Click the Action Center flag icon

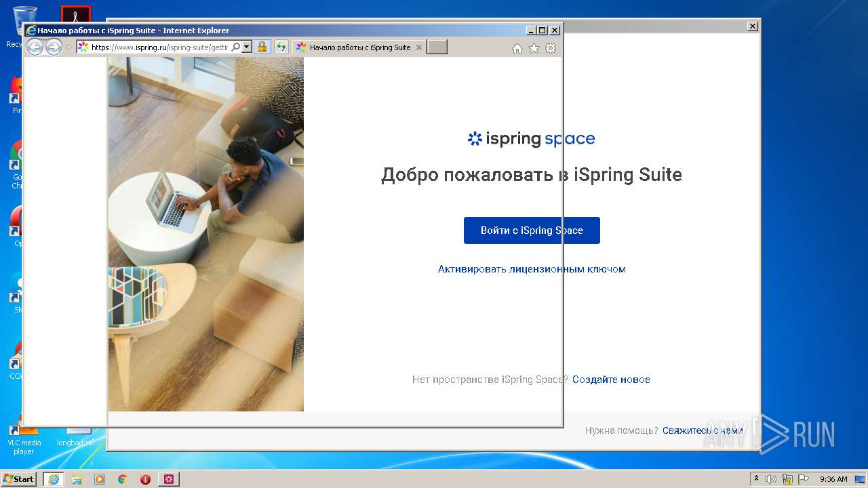pos(804,479)
